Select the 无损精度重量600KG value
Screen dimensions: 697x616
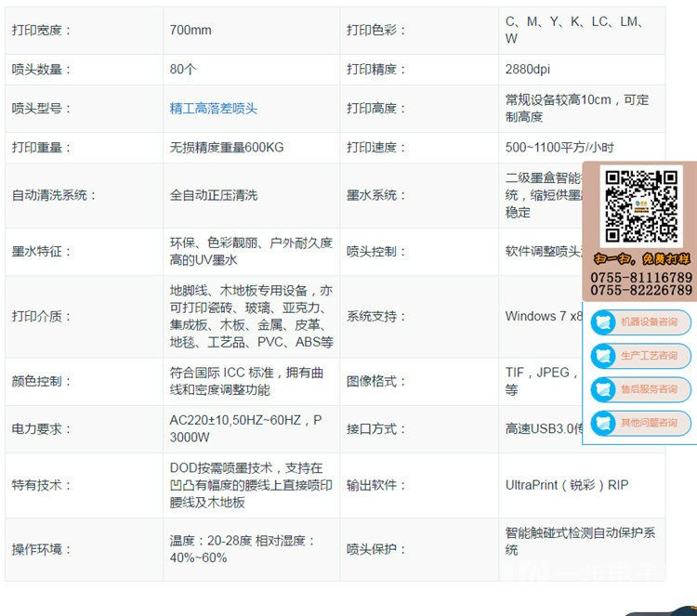[226, 148]
